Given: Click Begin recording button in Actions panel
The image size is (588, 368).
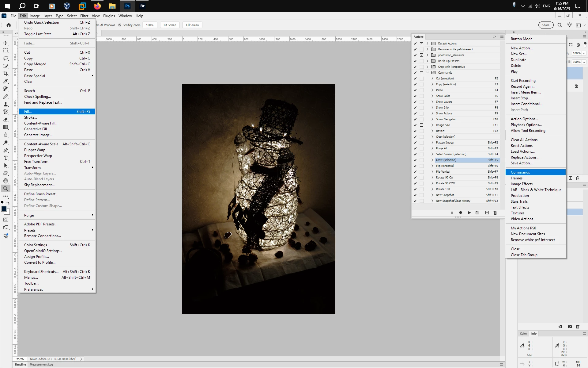Looking at the screenshot, I should tap(460, 213).
